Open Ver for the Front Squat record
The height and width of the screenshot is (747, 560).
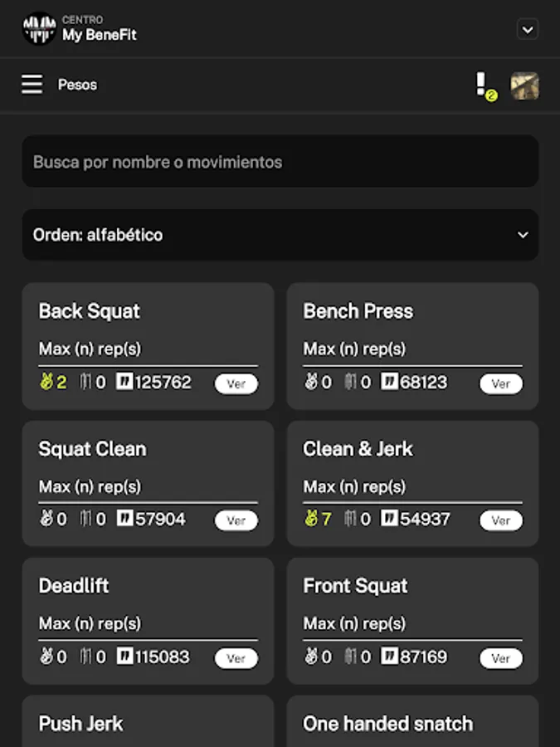click(500, 659)
